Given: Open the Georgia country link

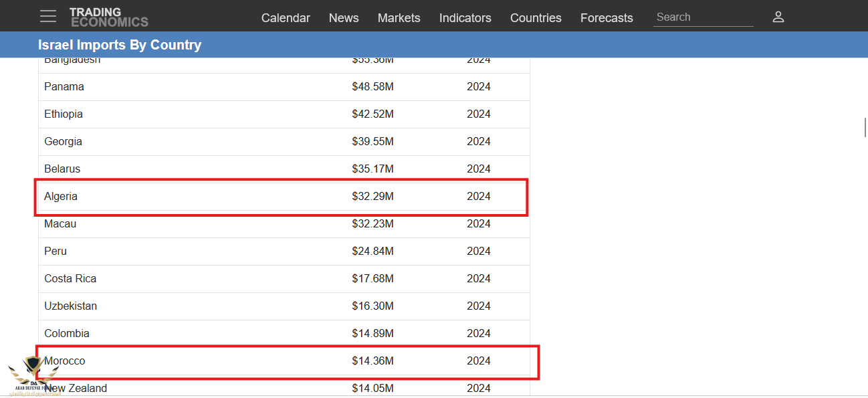Looking at the screenshot, I should point(63,142).
